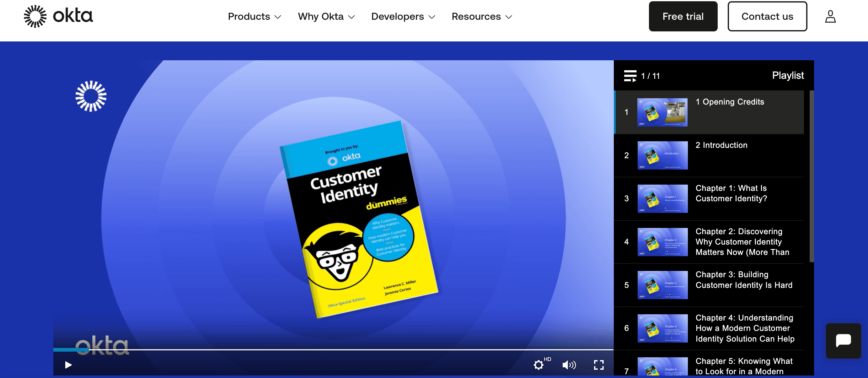Image resolution: width=868 pixels, height=378 pixels.
Task: Click the white Okta sunburst in video
Action: [x=91, y=96]
